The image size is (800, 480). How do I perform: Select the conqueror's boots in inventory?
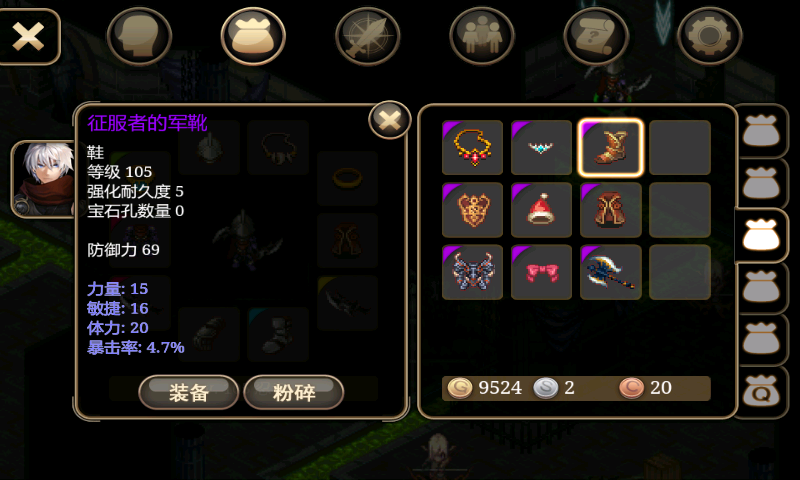coord(610,147)
